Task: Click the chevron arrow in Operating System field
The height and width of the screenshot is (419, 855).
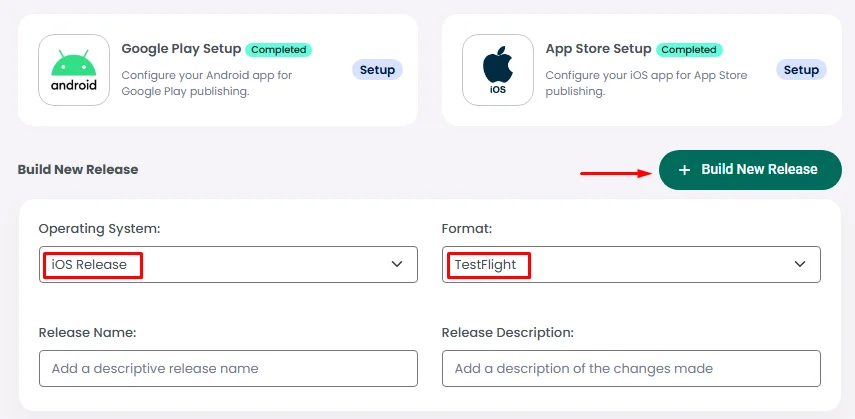Action: 397,264
